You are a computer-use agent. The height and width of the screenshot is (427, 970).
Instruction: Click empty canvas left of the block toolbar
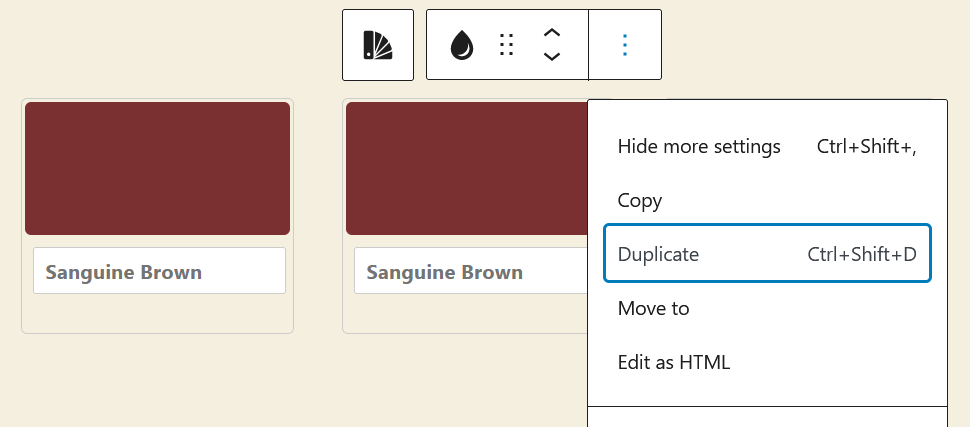coord(170,45)
